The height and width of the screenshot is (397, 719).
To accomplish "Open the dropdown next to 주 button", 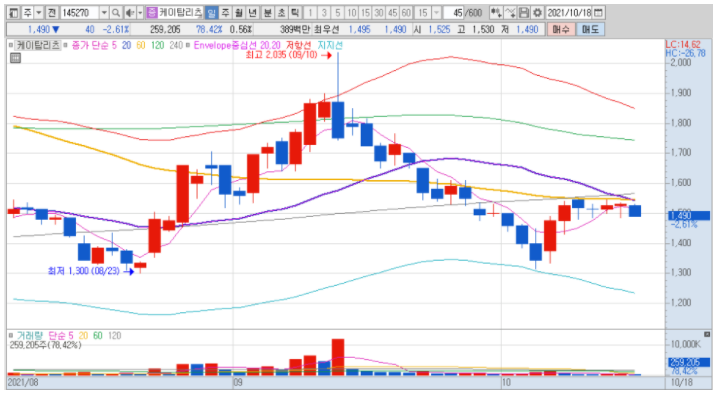I will (39, 13).
